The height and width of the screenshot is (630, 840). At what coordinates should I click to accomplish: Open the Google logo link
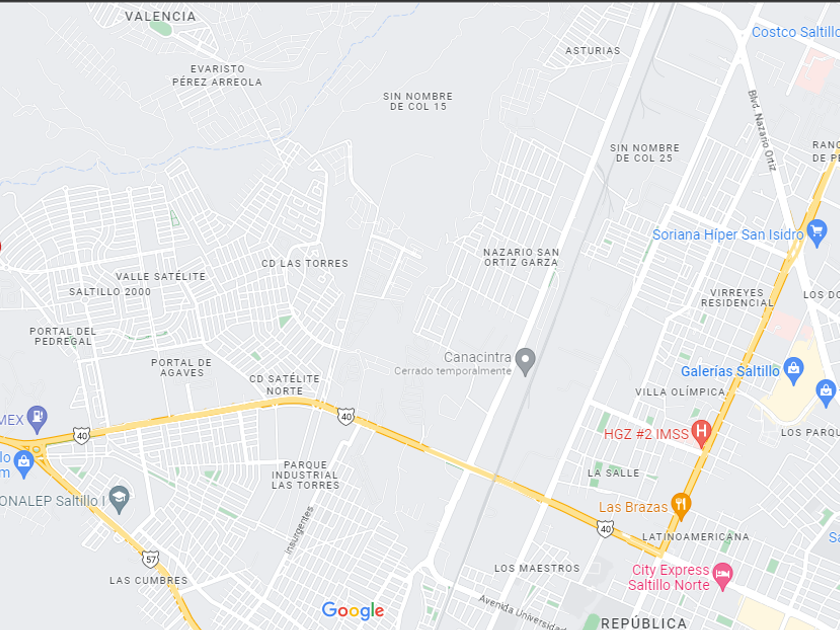(x=353, y=610)
